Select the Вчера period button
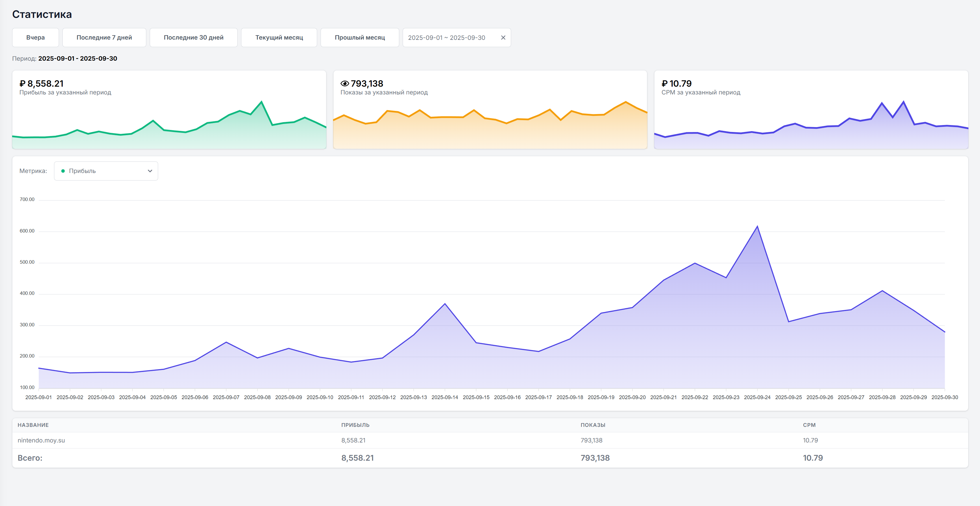980x506 pixels. [35, 38]
